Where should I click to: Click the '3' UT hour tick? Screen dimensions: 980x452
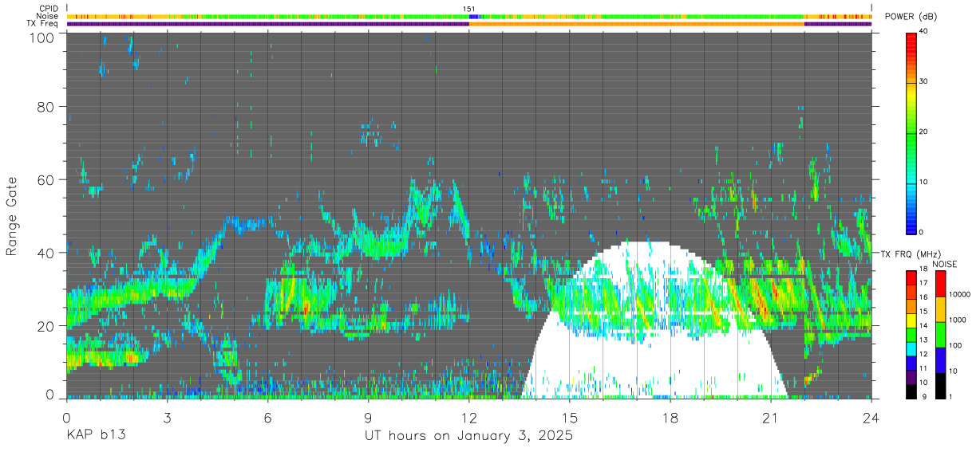pos(168,417)
